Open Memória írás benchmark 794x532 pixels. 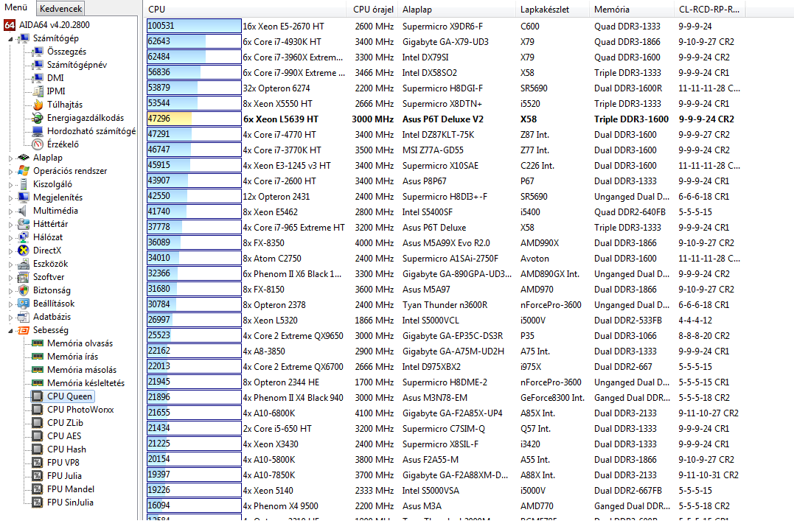72,357
